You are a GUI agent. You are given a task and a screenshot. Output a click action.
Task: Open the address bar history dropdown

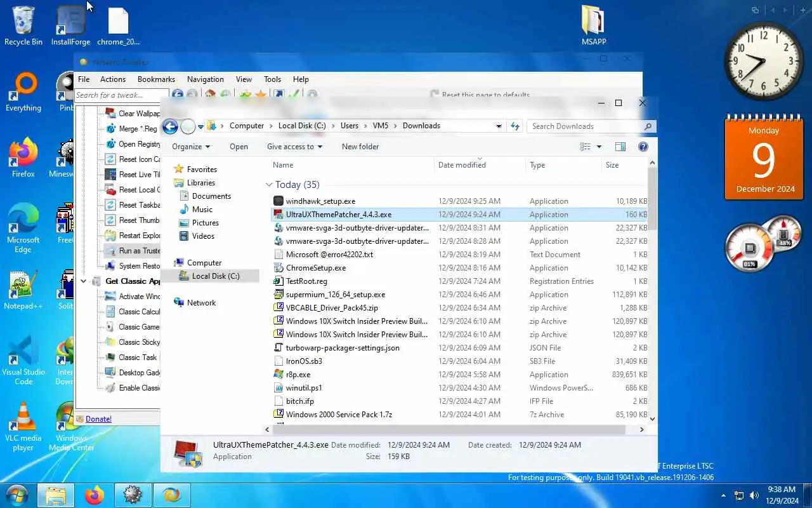coord(499,126)
